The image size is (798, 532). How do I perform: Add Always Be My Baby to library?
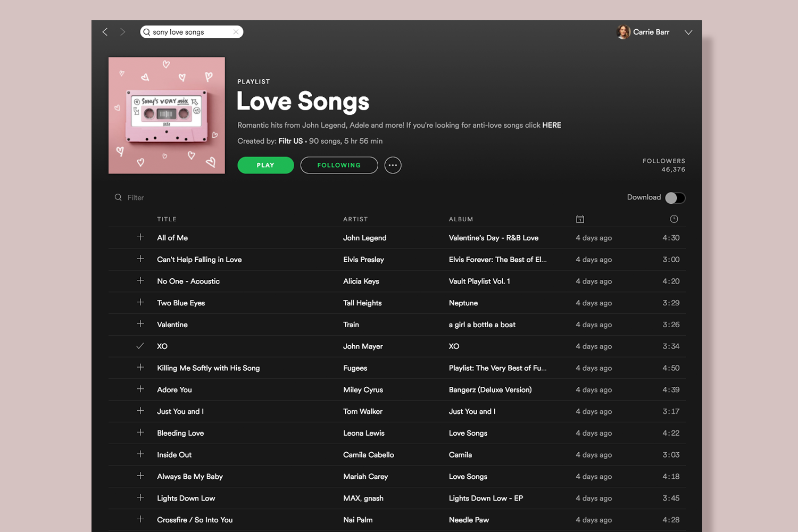[x=140, y=476]
